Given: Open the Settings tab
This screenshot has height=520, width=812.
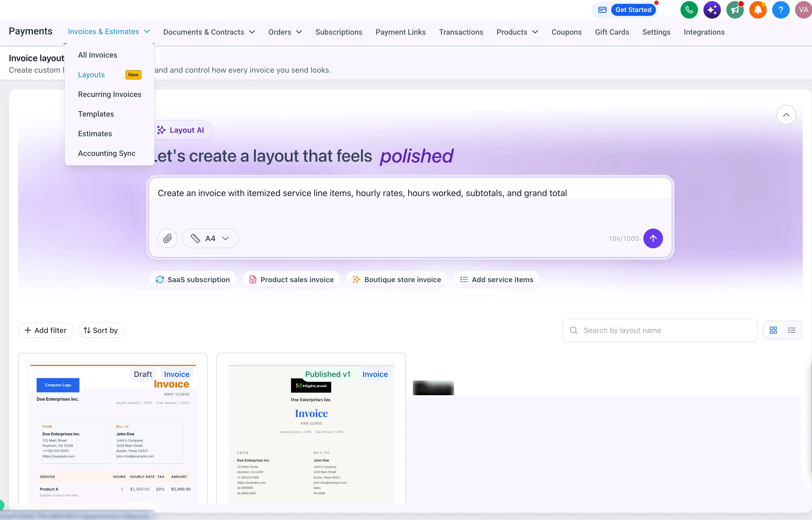Looking at the screenshot, I should coord(656,32).
